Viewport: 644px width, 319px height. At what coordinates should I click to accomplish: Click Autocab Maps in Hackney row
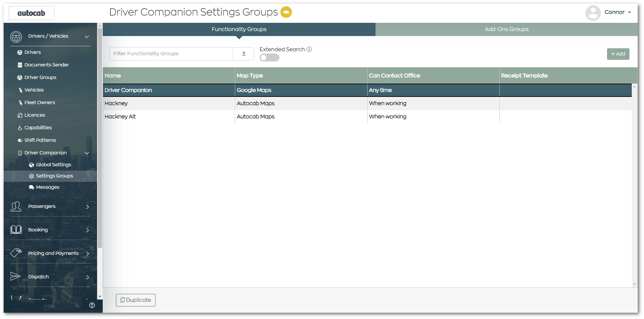coord(301,103)
